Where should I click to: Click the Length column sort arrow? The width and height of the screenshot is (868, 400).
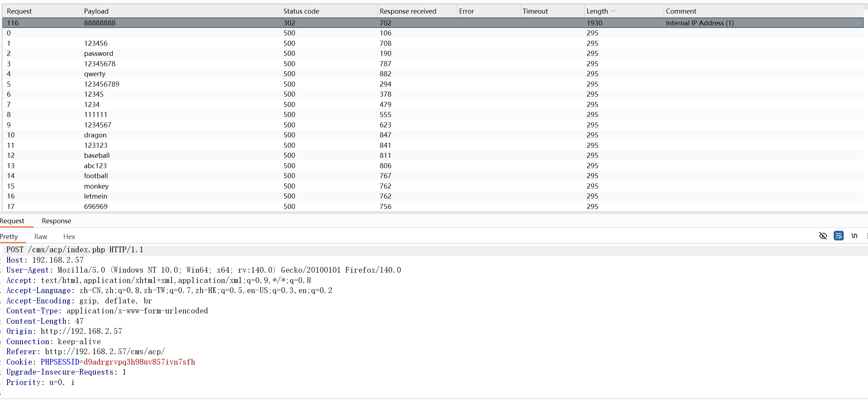[x=613, y=11]
